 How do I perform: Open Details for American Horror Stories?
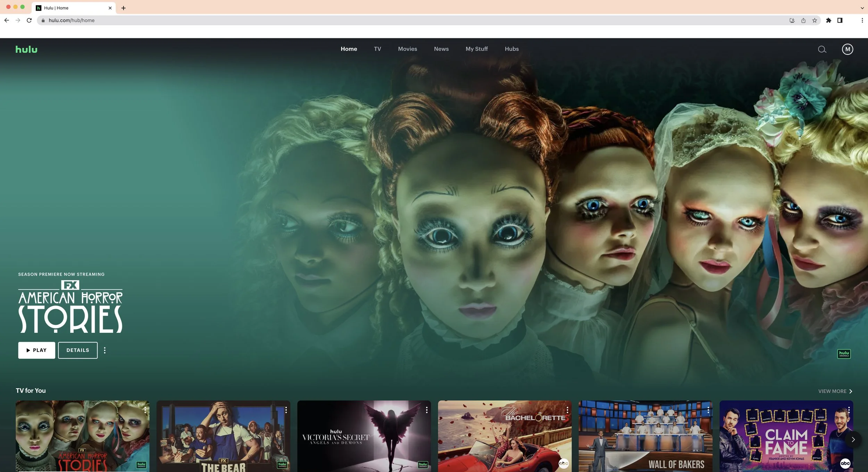78,350
